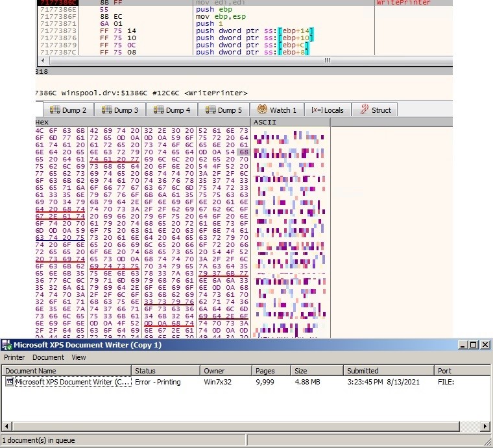Click the ASCII column header in dump
Image resolution: width=493 pixels, height=448 pixels.
tap(290, 122)
